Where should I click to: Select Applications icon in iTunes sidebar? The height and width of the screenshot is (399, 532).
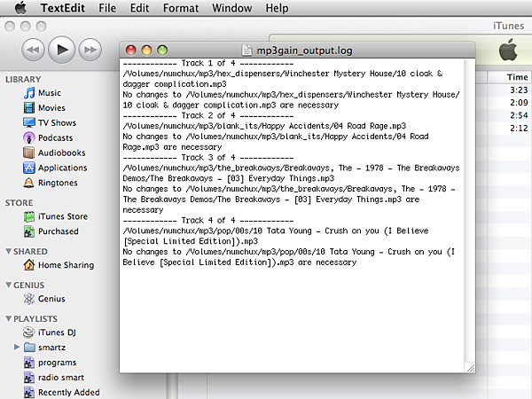(x=29, y=168)
